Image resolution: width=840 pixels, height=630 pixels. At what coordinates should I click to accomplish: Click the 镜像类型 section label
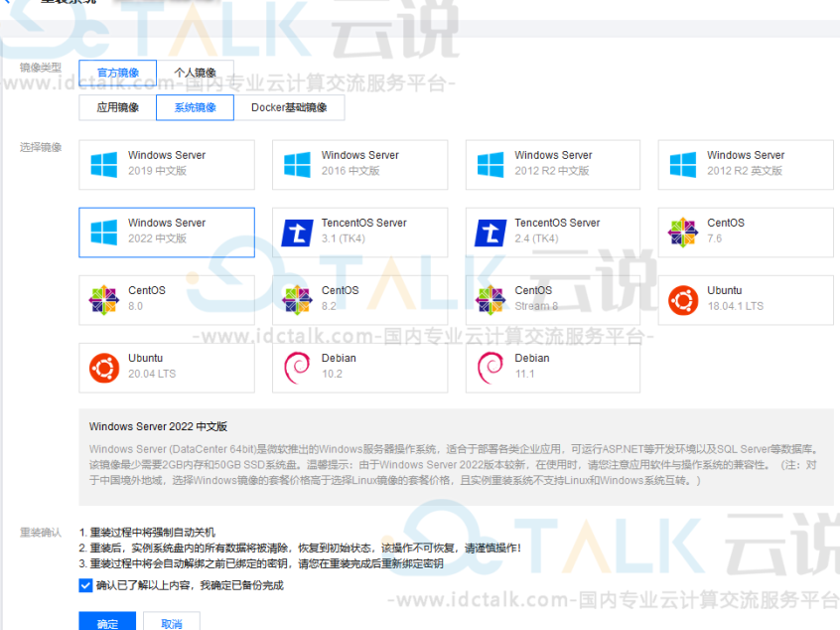pos(41,67)
